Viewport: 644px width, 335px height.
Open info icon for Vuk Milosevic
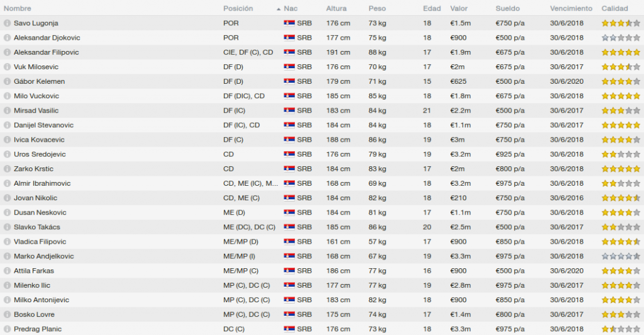tap(7, 67)
